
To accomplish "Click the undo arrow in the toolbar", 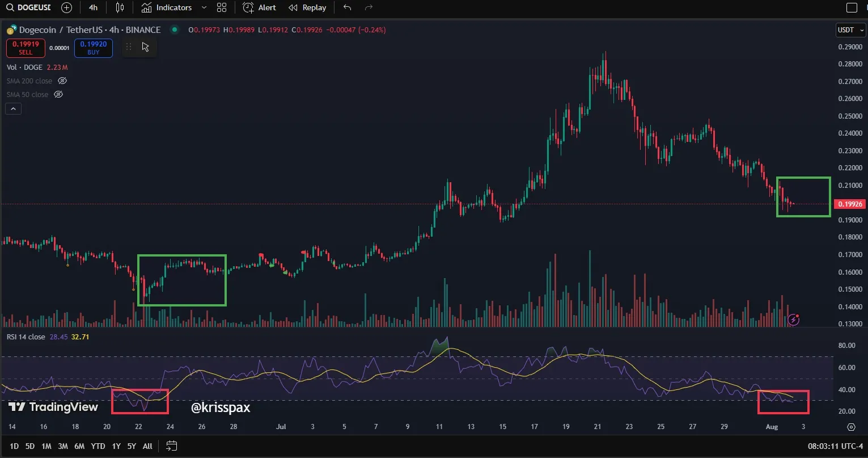I will pos(348,7).
